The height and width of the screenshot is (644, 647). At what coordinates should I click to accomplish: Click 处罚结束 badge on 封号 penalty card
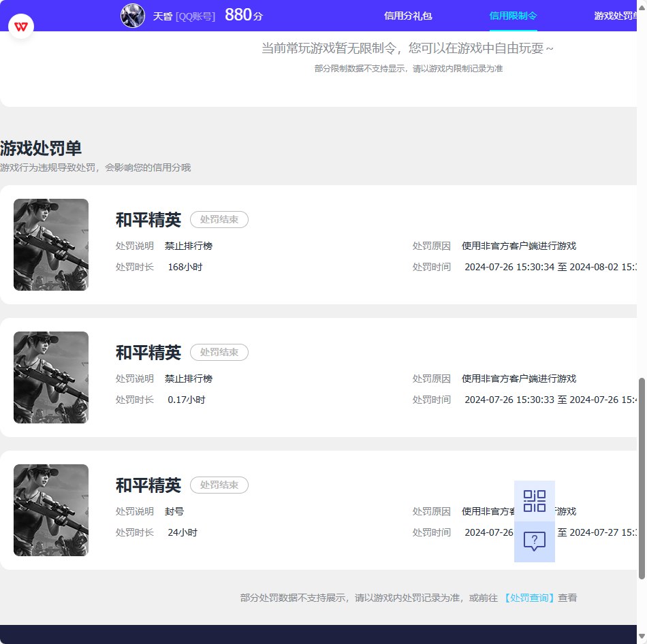(x=219, y=485)
